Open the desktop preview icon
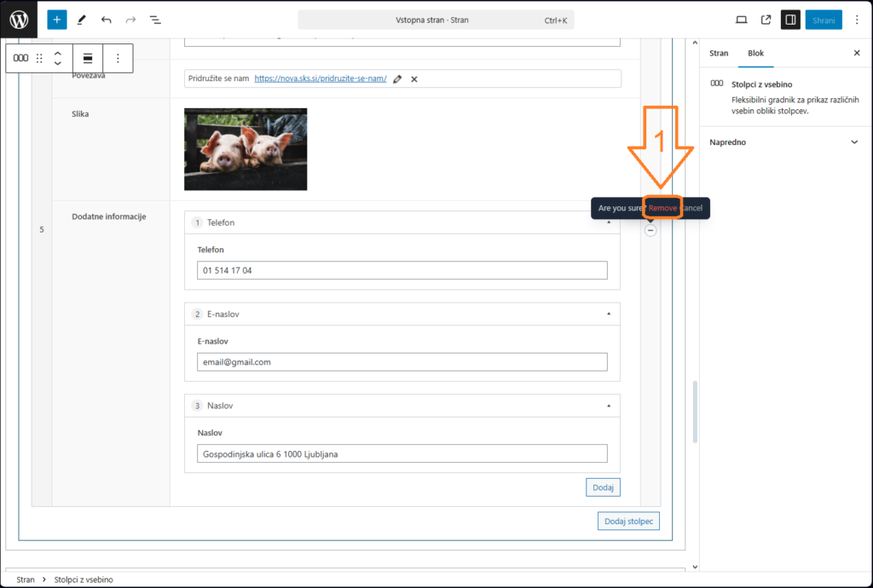 (741, 20)
